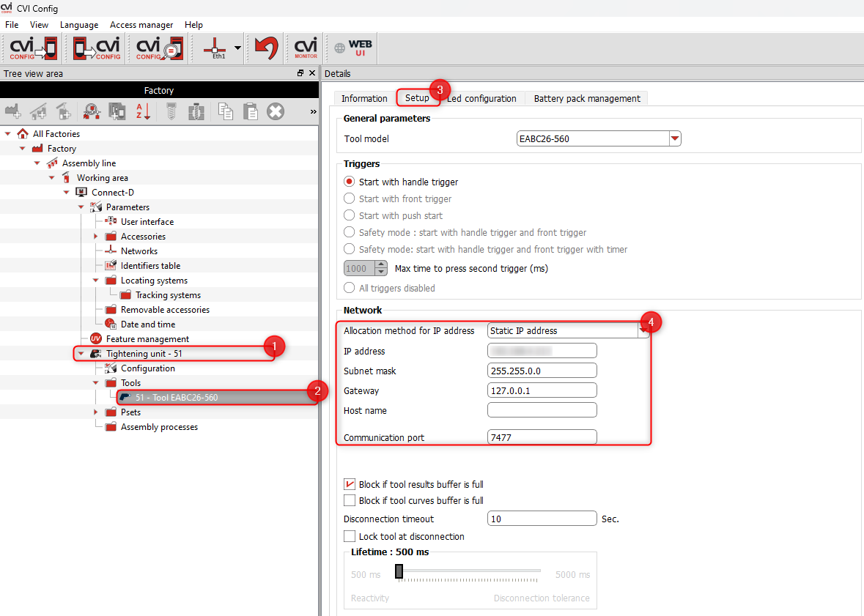
Task: Switch to the Led configuration tab
Action: click(483, 98)
